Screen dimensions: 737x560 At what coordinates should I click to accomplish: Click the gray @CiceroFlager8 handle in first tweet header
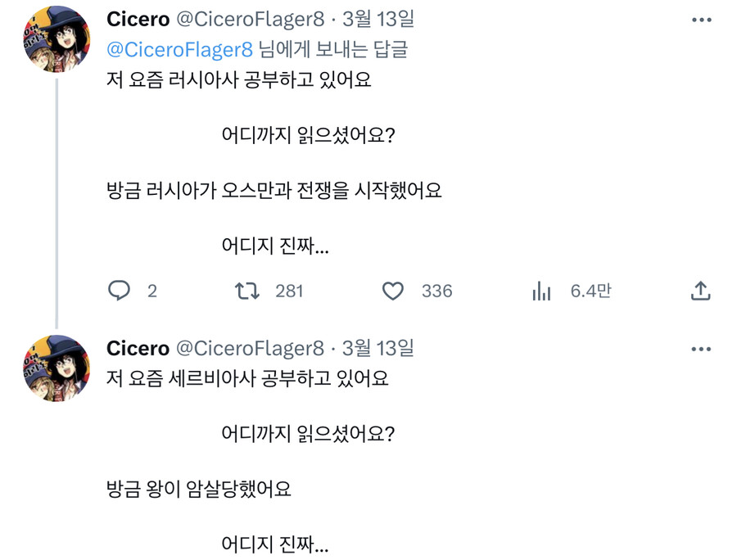250,20
